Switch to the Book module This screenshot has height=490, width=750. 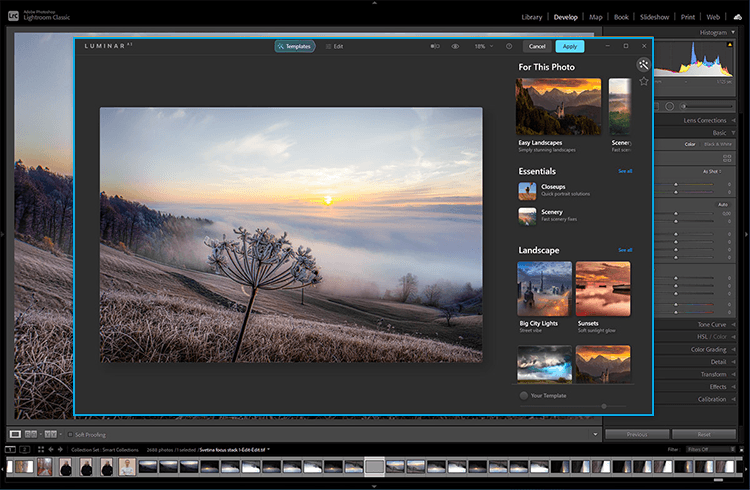[621, 17]
